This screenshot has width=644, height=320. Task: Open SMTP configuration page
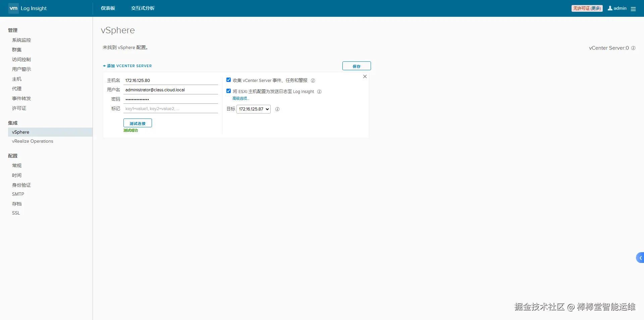coord(18,194)
